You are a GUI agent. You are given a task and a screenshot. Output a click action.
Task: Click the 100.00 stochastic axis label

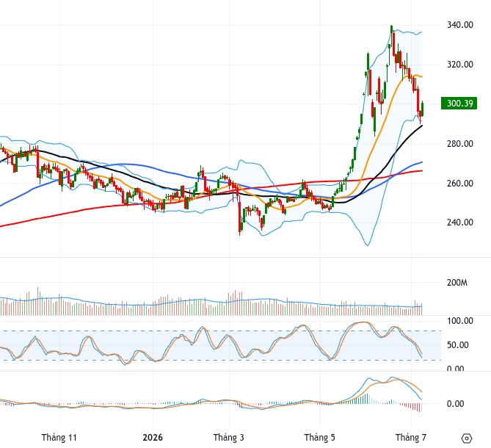[460, 321]
